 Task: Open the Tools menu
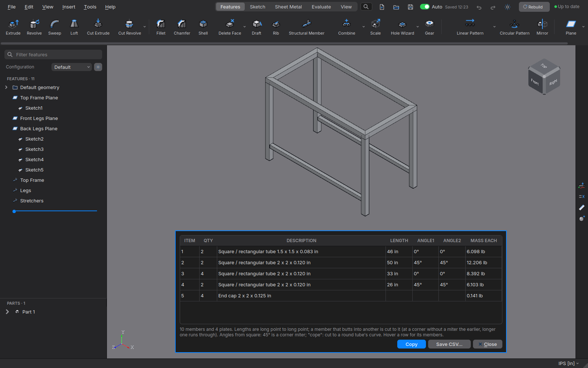[x=90, y=7]
